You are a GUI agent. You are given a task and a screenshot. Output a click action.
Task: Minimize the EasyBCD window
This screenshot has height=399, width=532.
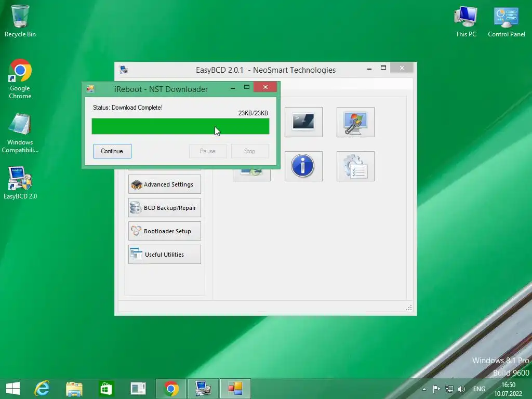369,69
